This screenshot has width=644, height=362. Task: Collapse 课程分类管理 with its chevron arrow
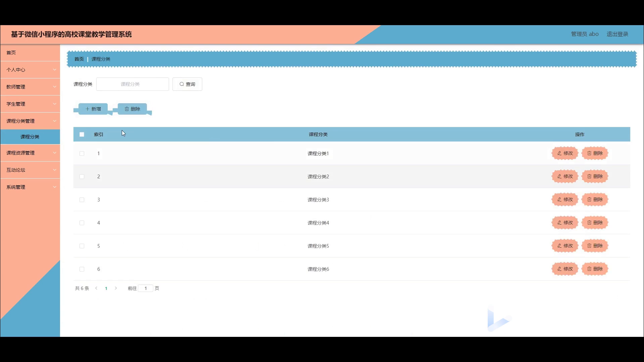pyautogui.click(x=54, y=121)
